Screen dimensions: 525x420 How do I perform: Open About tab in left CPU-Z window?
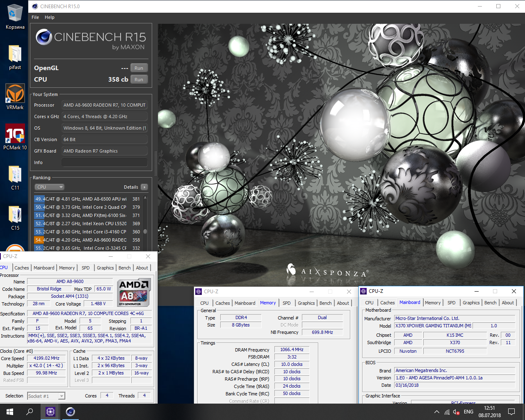click(142, 268)
